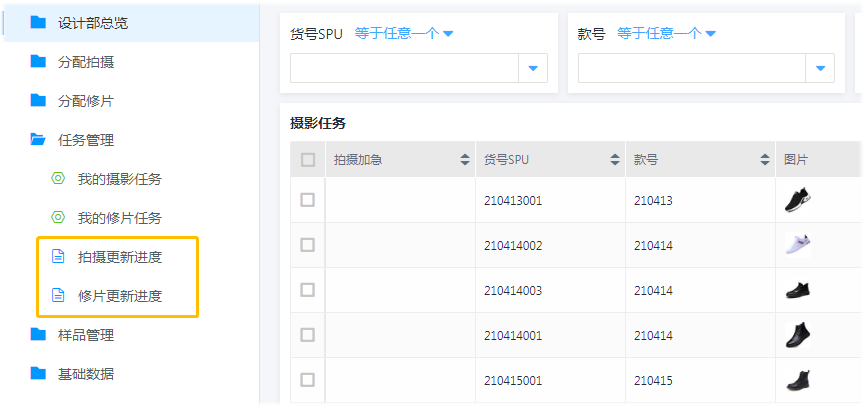865x407 pixels.
Task: Click the 样品管理 folder icon
Action: coord(38,334)
